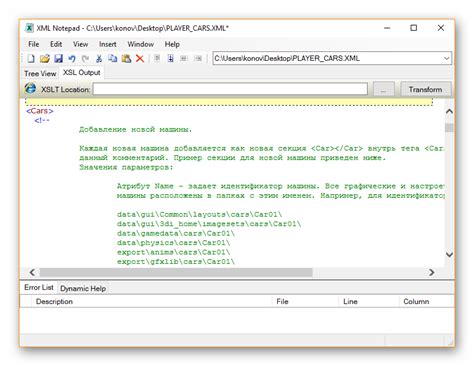Screen dimensions: 474x366
Task: Click the nudge down toolbar icon
Action: [171, 58]
